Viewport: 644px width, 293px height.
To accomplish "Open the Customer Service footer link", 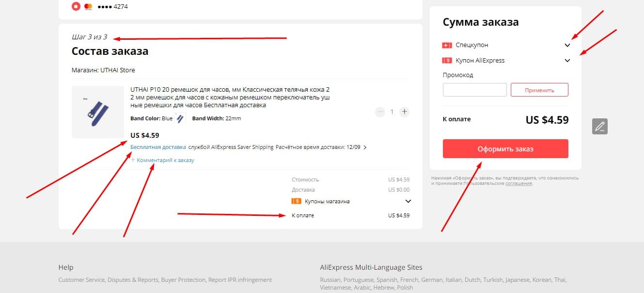I will (x=81, y=280).
